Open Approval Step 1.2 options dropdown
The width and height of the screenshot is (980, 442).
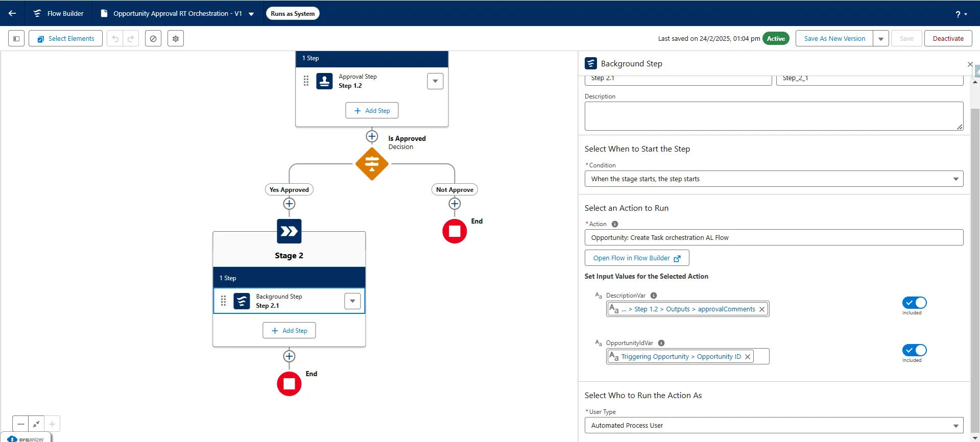point(435,81)
